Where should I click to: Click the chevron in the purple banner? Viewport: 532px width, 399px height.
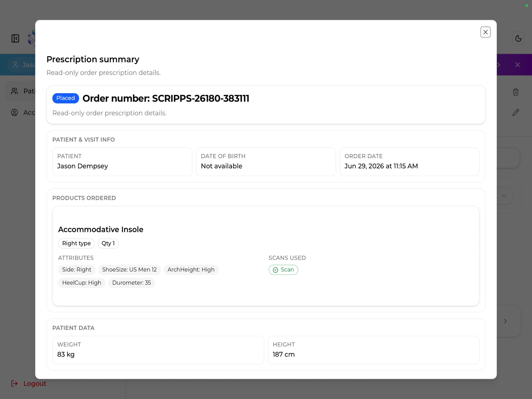[x=498, y=65]
